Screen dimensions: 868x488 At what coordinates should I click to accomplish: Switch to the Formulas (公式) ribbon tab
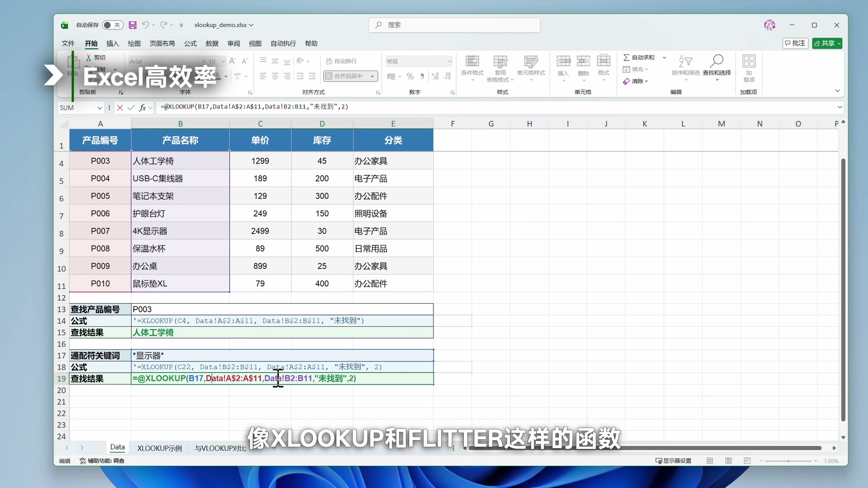190,43
